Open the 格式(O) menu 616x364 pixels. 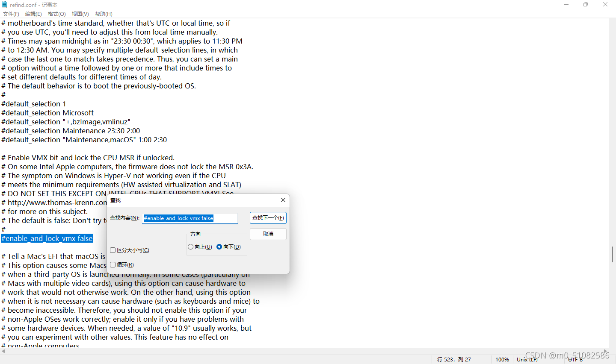click(x=57, y=14)
